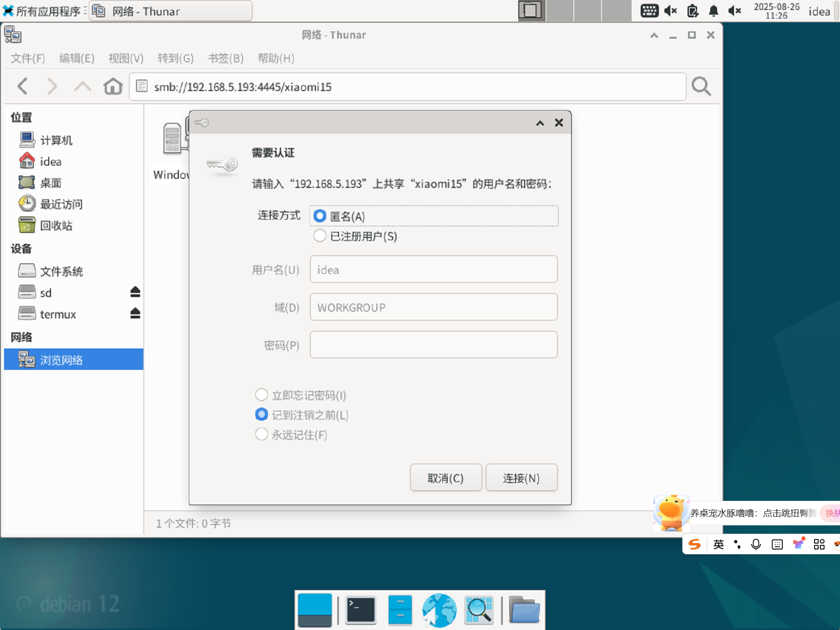Choose 永远记住(F) password option
The width and height of the screenshot is (840, 630).
[x=262, y=434]
